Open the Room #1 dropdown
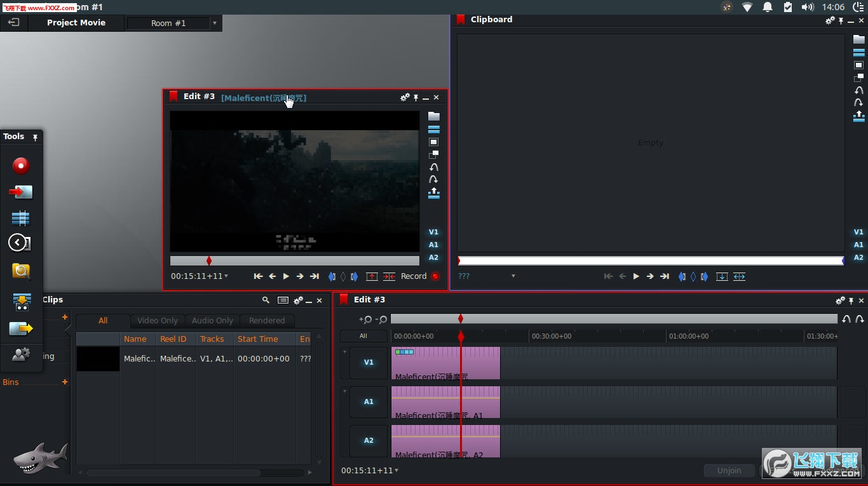 214,23
